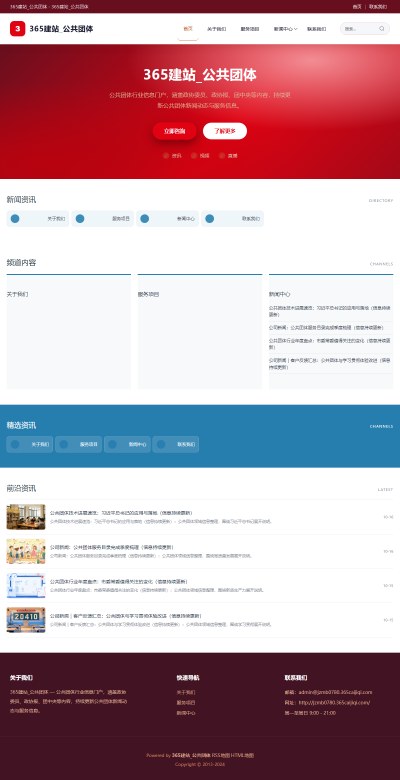Screen dimensions: 400x780
Task: Click the footer 联系我们 column heading
Action: click(296, 678)
